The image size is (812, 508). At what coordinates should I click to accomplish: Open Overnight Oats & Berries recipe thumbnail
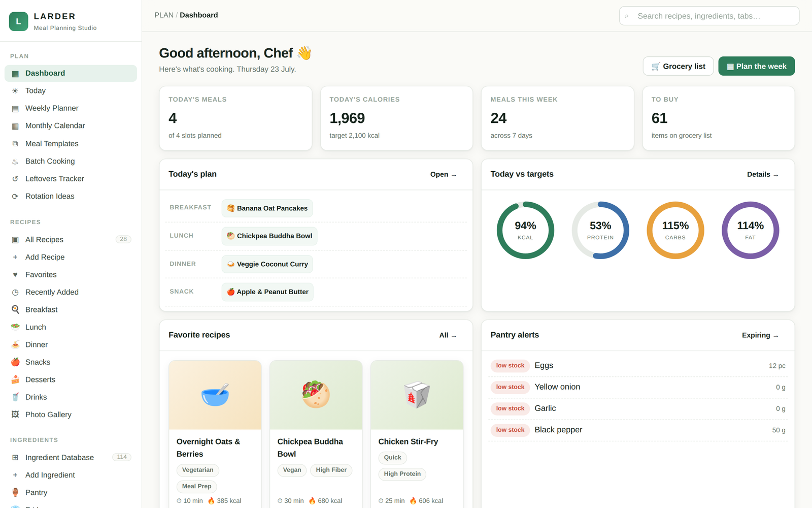tap(215, 395)
